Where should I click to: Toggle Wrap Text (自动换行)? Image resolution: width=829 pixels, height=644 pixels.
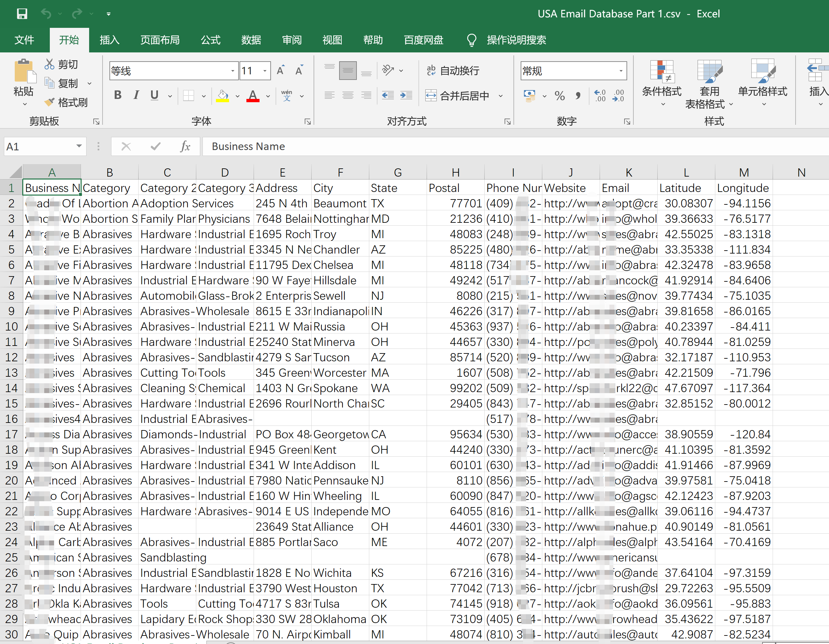(453, 70)
